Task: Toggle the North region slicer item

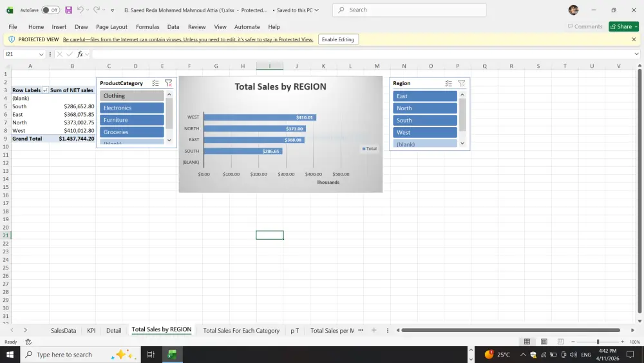Action: [x=424, y=108]
